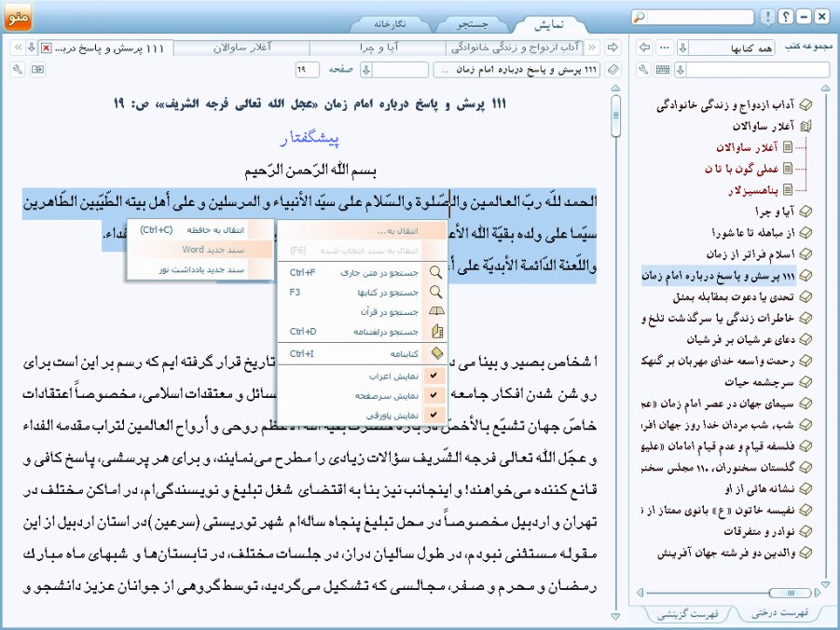This screenshot has height=630, width=840.
Task: Click the left arrow in book collection bar
Action: pyautogui.click(x=645, y=48)
